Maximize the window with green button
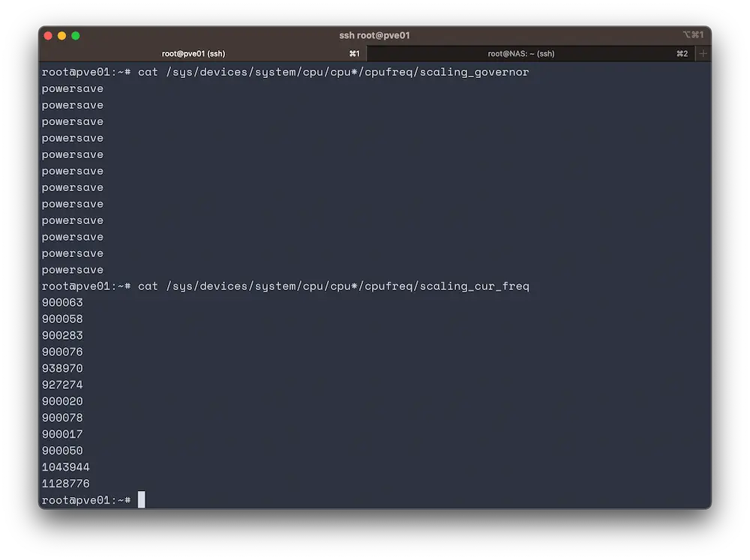 point(75,35)
